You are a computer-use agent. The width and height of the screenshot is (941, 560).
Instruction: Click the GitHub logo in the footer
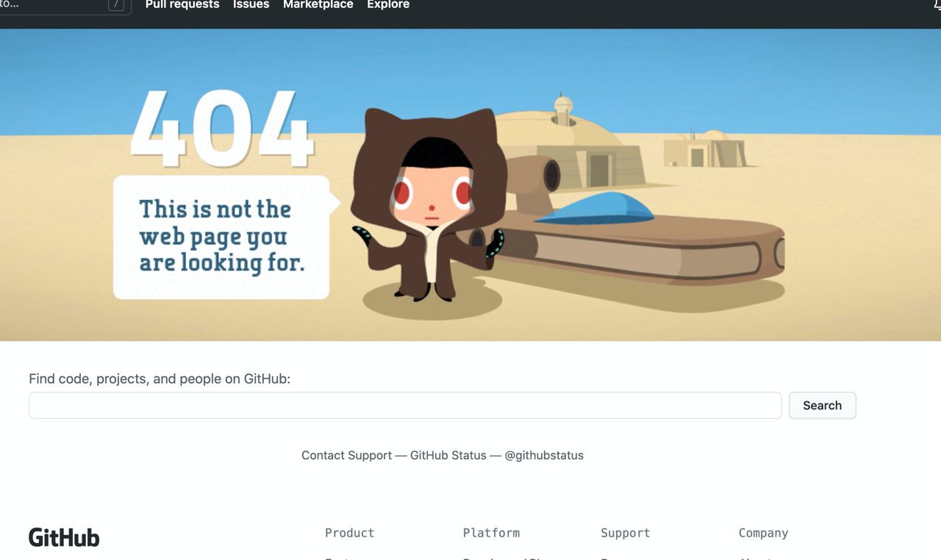click(64, 537)
